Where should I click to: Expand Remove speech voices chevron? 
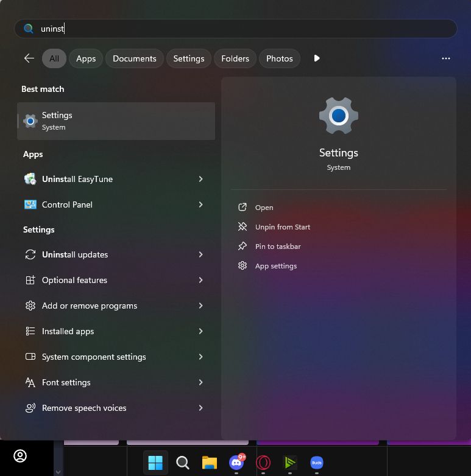[x=200, y=408]
